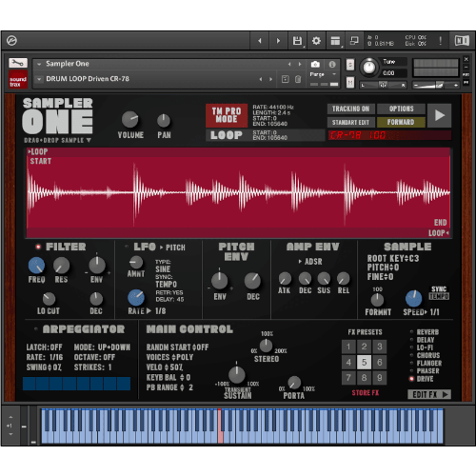Toggle the LFO on/off LED

coord(127,247)
